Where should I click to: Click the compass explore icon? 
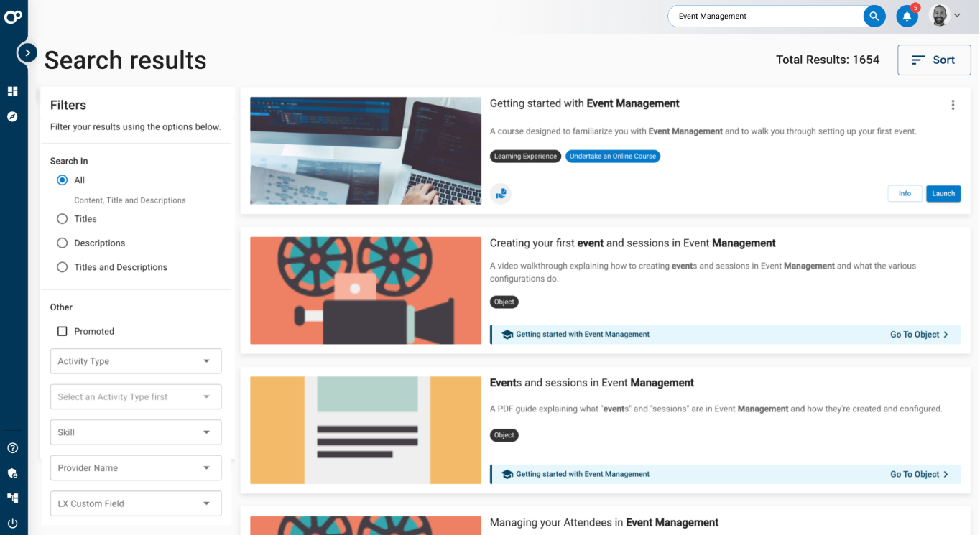pos(12,116)
